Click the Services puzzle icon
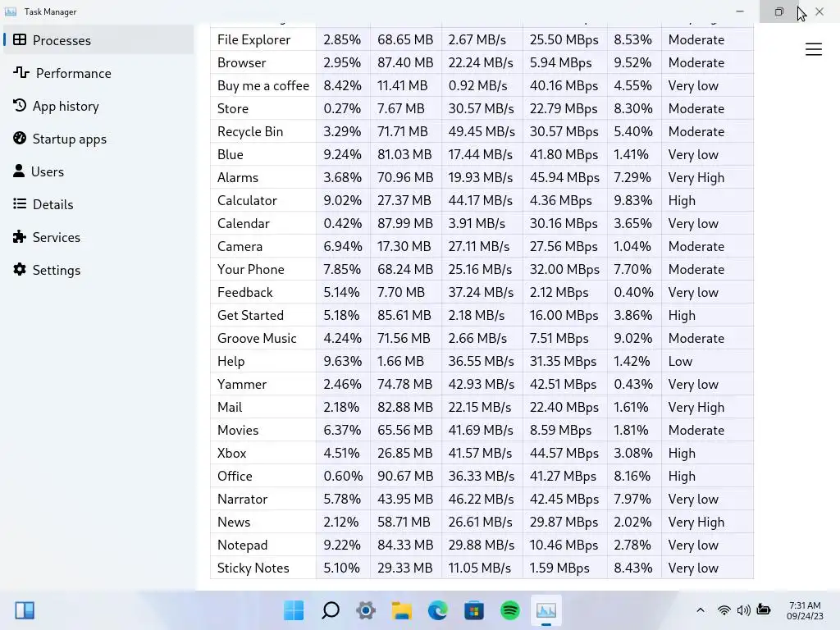This screenshot has height=630, width=840. [x=20, y=237]
